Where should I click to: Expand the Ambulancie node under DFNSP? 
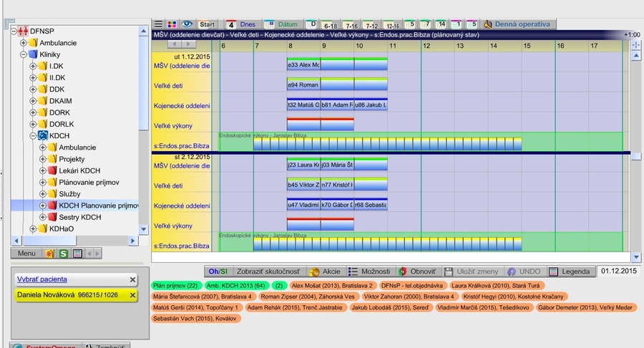click(23, 43)
